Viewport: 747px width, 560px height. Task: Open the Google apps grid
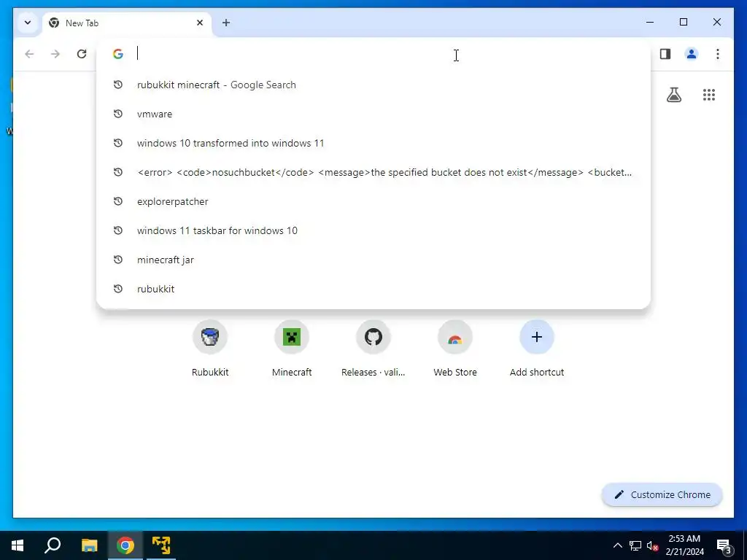[709, 95]
